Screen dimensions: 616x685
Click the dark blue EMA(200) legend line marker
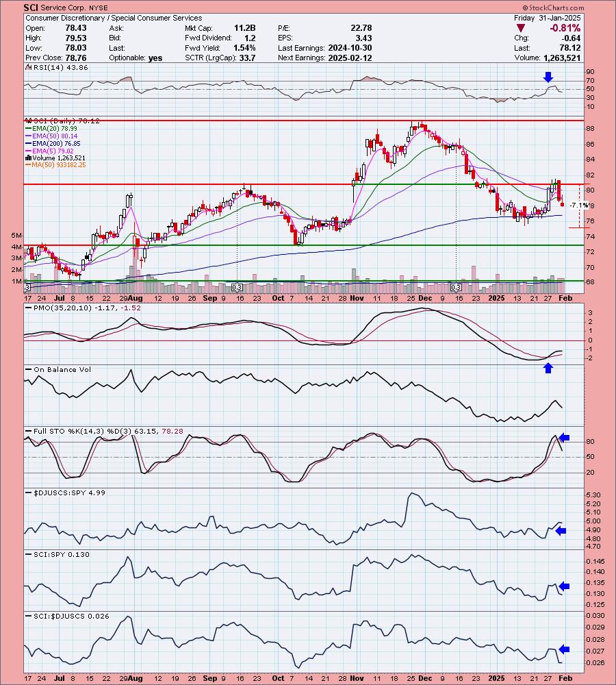pos(28,143)
